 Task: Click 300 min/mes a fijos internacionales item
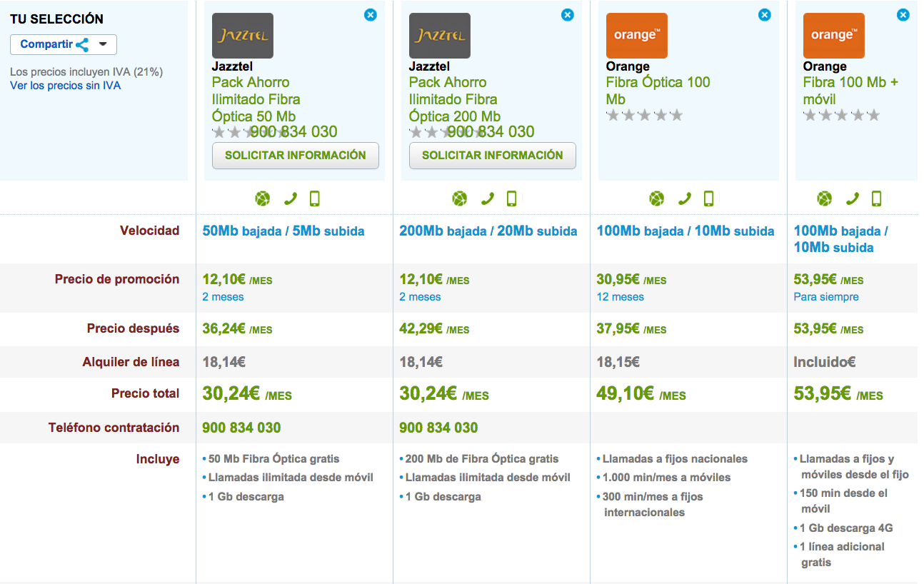(x=653, y=504)
